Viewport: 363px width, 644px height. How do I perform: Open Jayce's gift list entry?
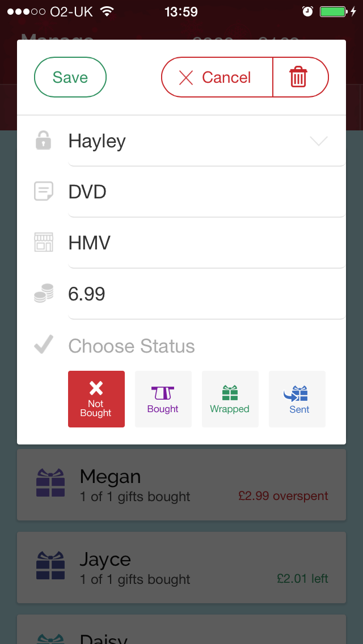(x=181, y=566)
